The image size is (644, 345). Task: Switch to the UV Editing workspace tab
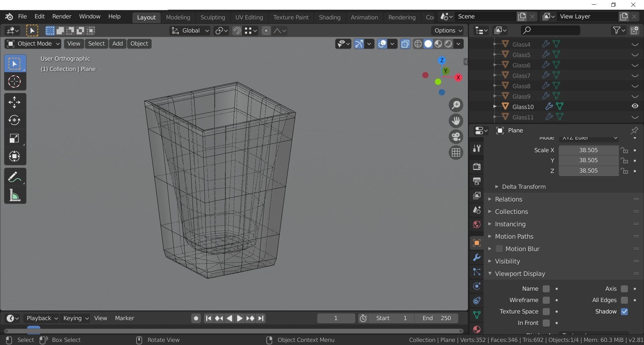click(249, 17)
